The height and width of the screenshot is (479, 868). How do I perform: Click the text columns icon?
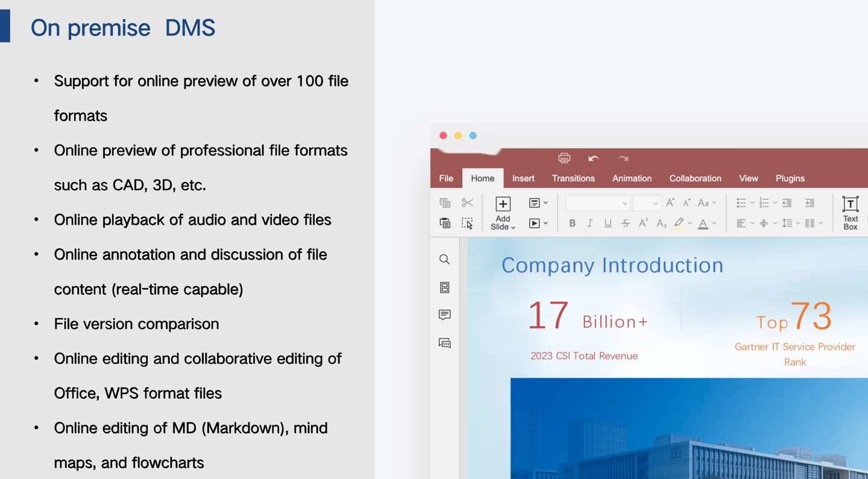coord(810,224)
